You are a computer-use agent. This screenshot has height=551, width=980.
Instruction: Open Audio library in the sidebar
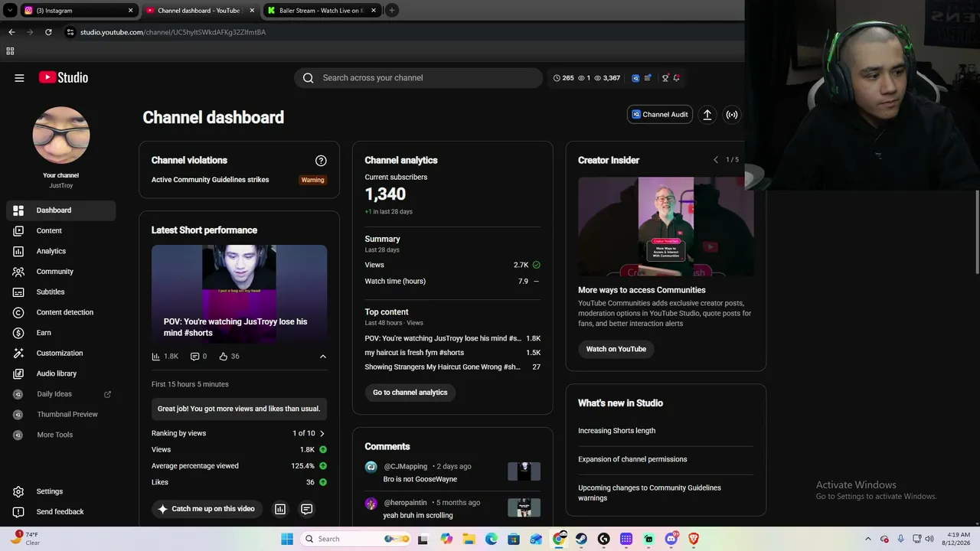pyautogui.click(x=61, y=373)
